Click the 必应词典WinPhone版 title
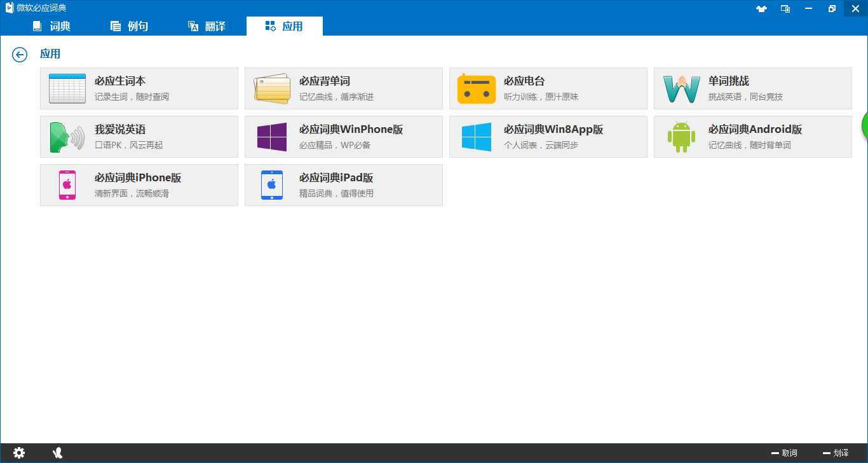 coord(351,130)
